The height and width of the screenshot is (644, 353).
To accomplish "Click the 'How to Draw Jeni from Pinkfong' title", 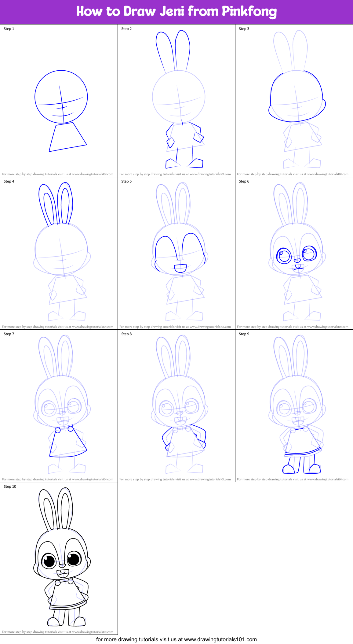I will (x=176, y=11).
